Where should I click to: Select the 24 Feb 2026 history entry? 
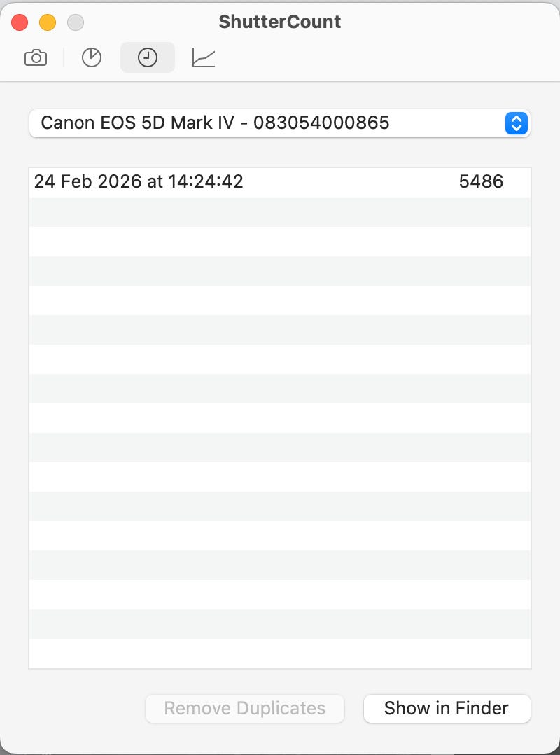point(139,182)
